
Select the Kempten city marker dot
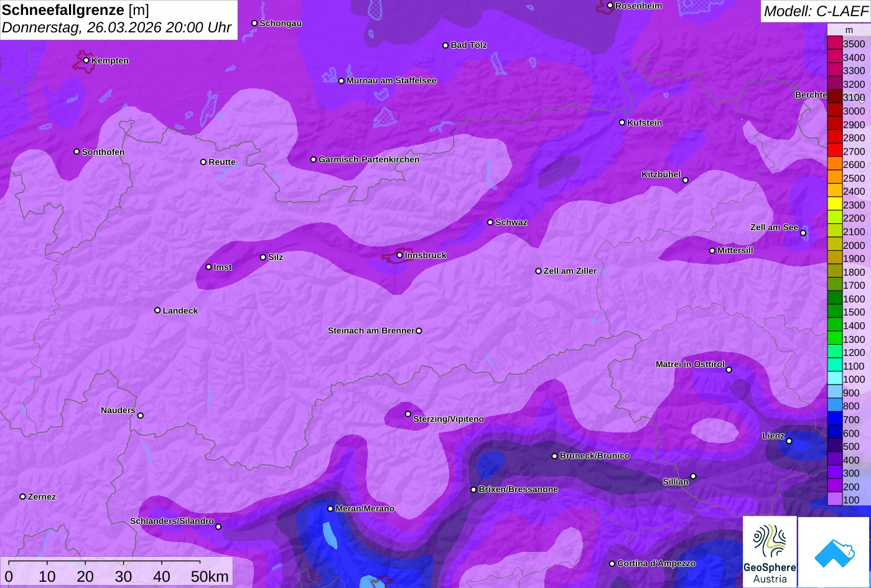pos(86,60)
